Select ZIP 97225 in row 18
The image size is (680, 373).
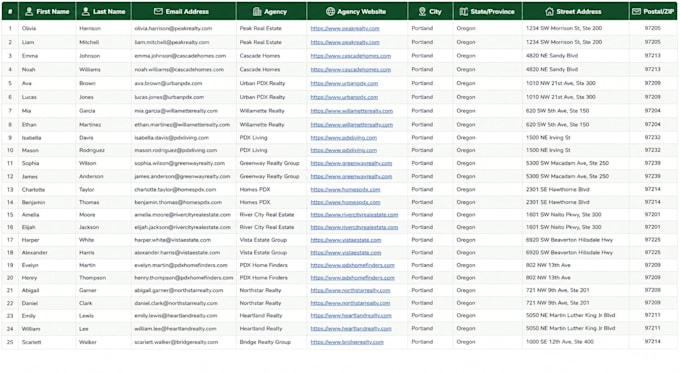(652, 252)
